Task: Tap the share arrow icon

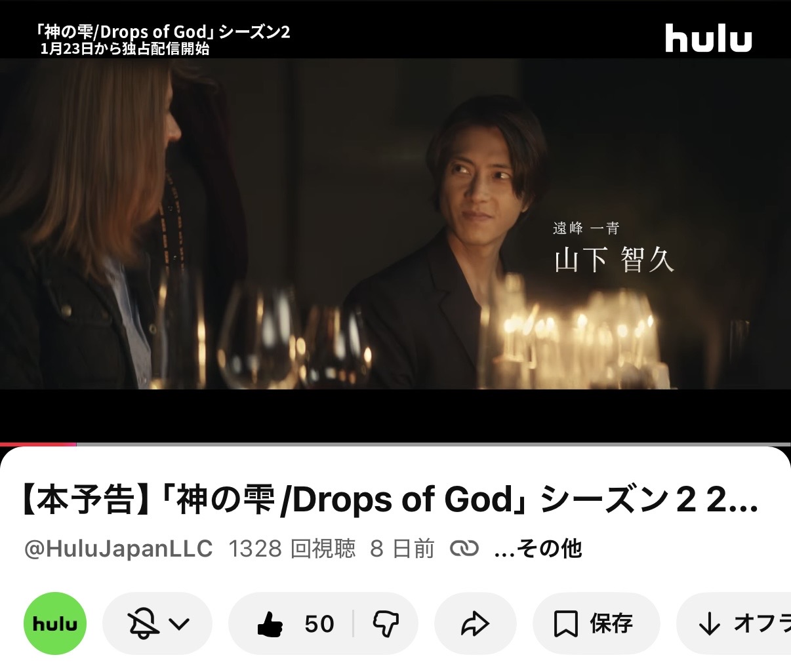Action: pos(475,623)
